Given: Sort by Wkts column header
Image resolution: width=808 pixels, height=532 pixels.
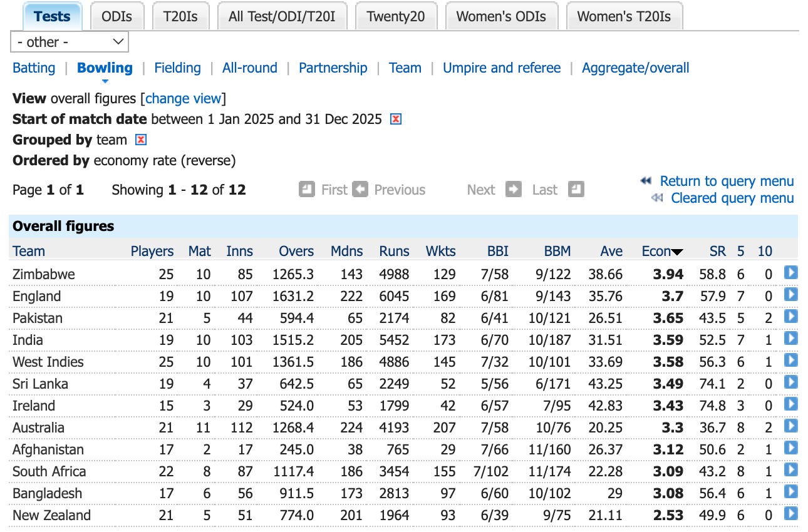Looking at the screenshot, I should [x=441, y=252].
